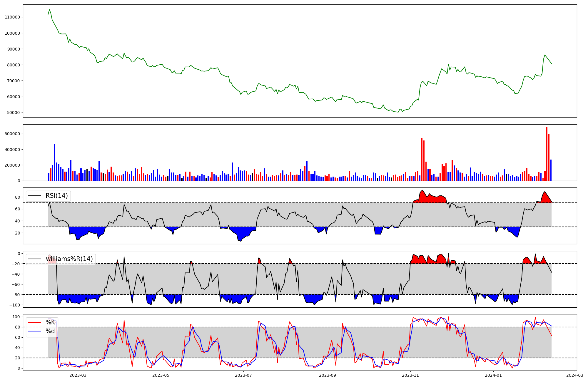588x382 pixels.
Task: Click the 2023-03 date tick label
Action: click(78, 375)
